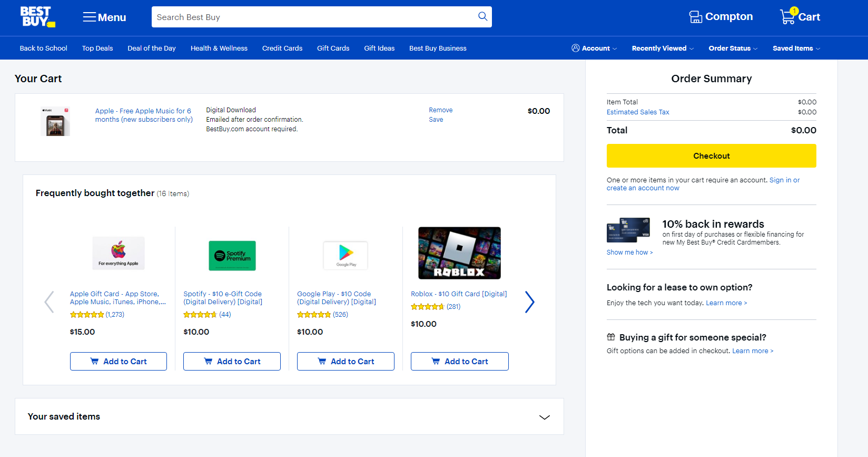Viewport: 868px width, 457px height.
Task: Open Best Buy Business link
Action: pos(438,48)
